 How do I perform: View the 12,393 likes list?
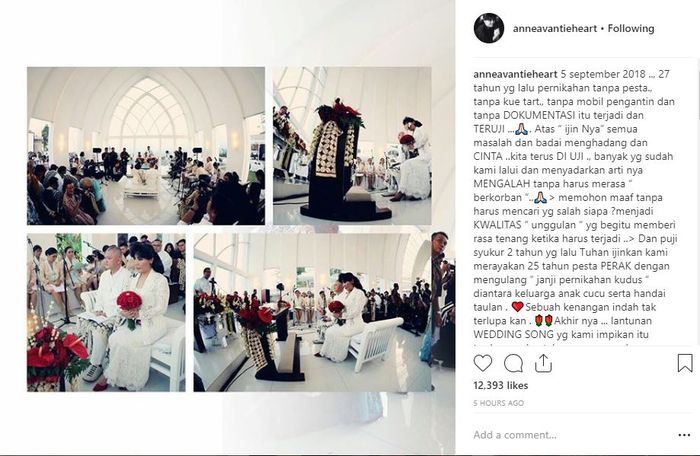coord(500,385)
